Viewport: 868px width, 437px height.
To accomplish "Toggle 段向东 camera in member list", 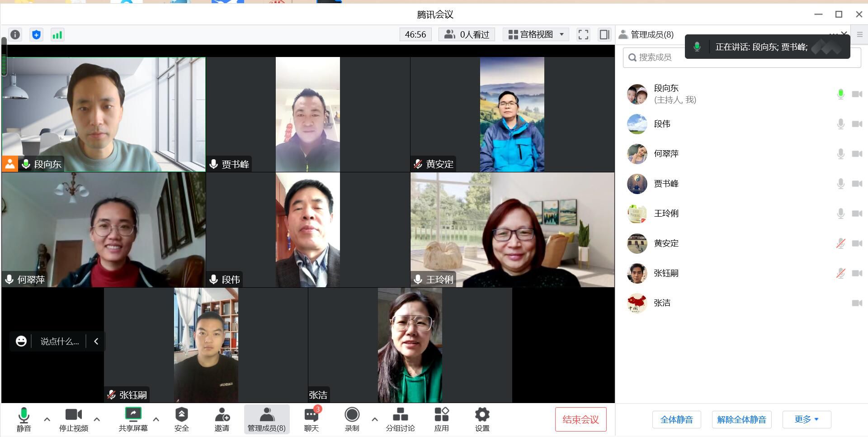I will (857, 94).
